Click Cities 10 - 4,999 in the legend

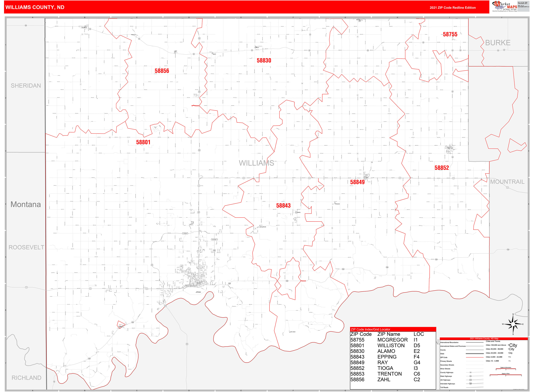[492, 361]
